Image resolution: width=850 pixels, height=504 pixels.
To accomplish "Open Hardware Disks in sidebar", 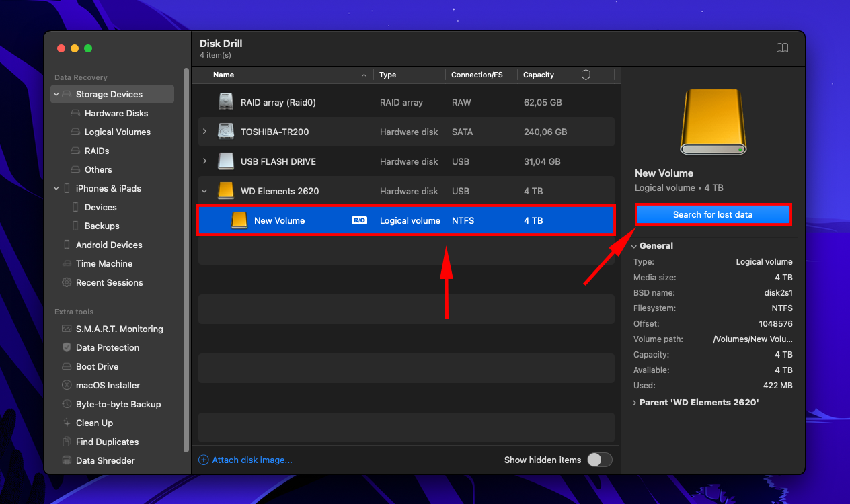I will click(x=116, y=113).
